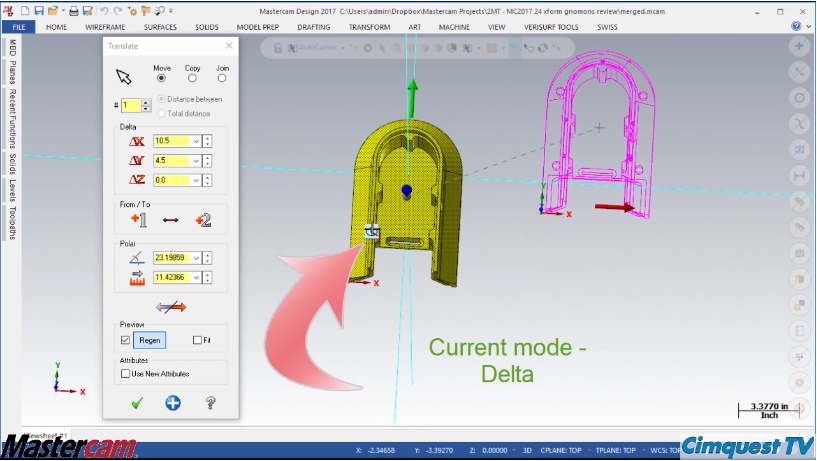The image size is (817, 461).
Task: Enable Use New Attributes checkbox
Action: pos(125,373)
